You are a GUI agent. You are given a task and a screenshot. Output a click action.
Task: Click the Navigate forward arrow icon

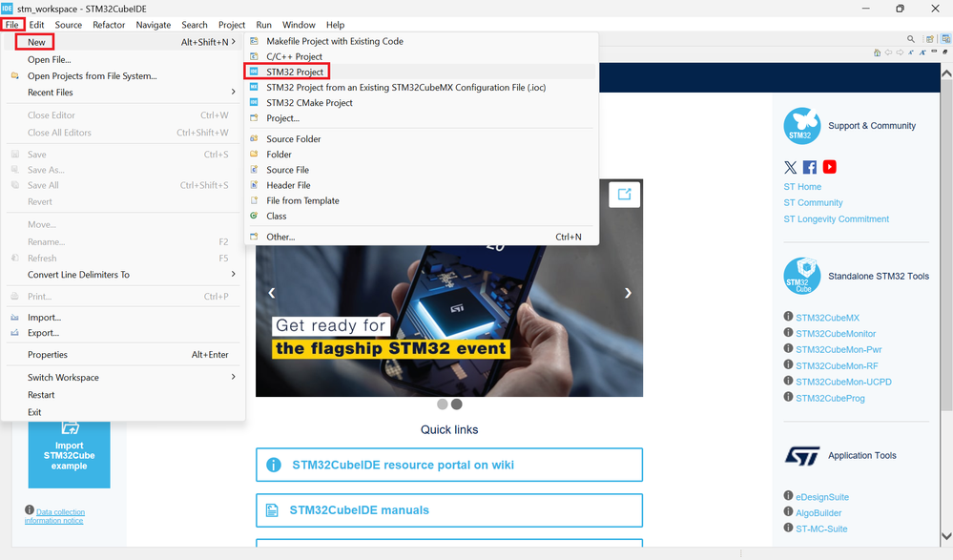pos(900,52)
